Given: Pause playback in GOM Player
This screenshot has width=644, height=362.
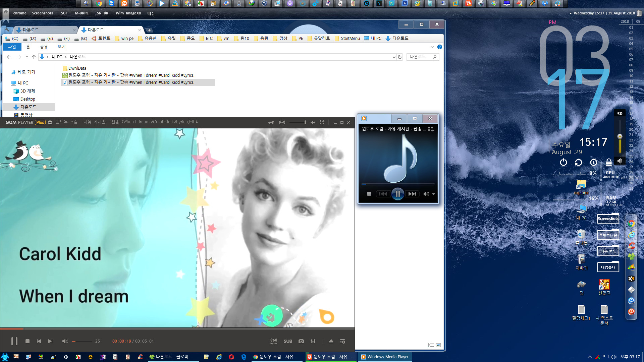Looking at the screenshot, I should (x=14, y=341).
